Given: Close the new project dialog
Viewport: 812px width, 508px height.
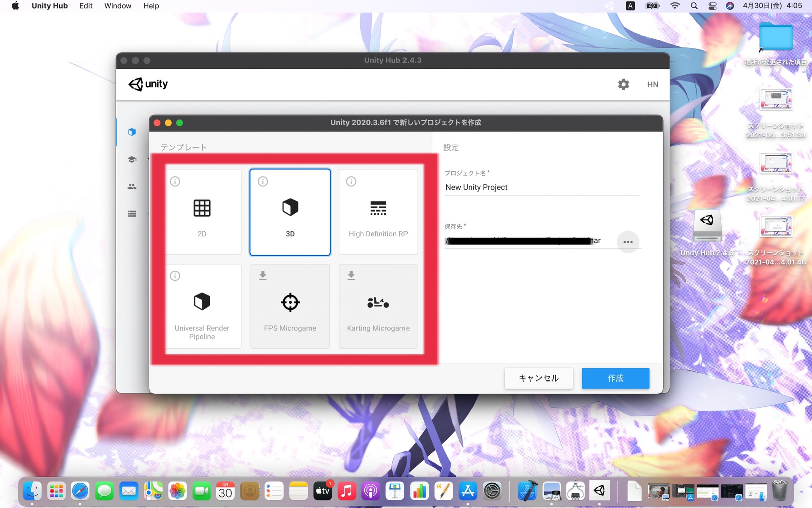Looking at the screenshot, I should [x=157, y=123].
